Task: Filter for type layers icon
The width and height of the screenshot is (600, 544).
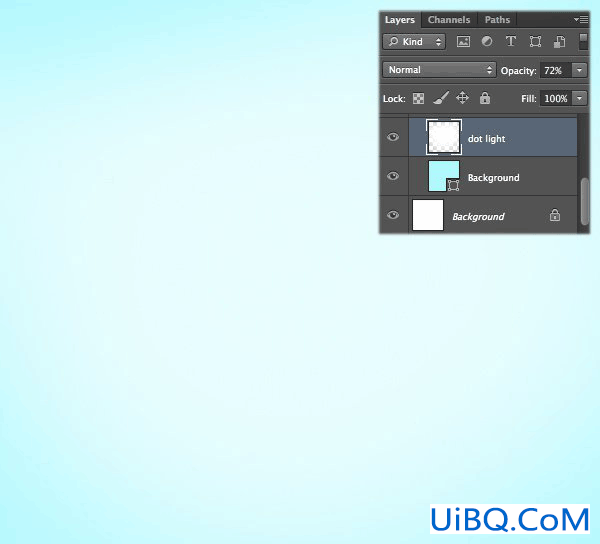Action: pos(510,41)
